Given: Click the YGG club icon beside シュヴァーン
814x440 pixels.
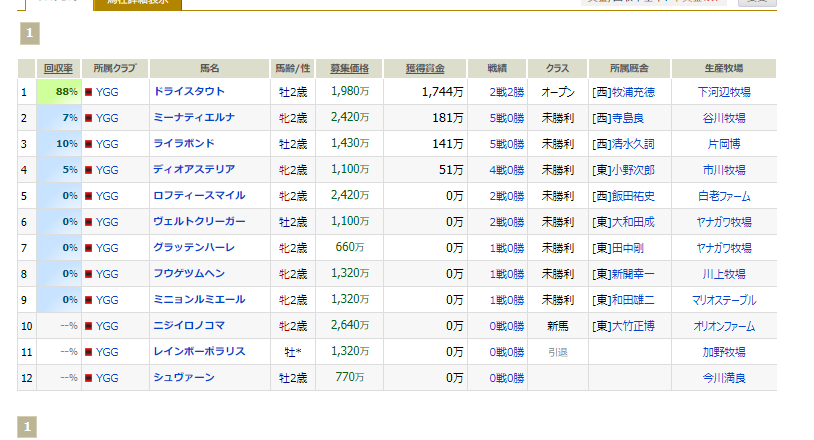Looking at the screenshot, I should [90, 378].
